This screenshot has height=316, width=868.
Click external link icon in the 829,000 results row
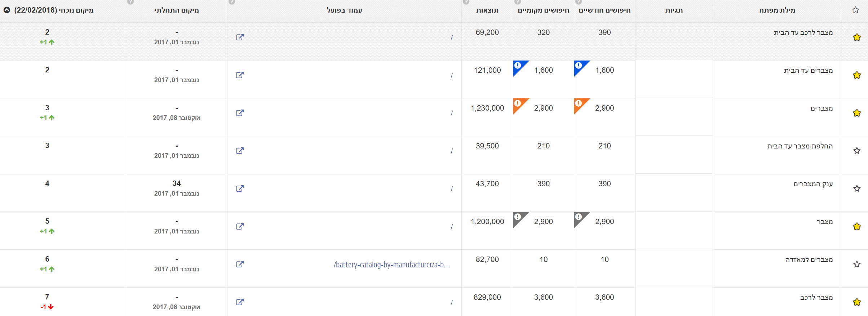240,302
